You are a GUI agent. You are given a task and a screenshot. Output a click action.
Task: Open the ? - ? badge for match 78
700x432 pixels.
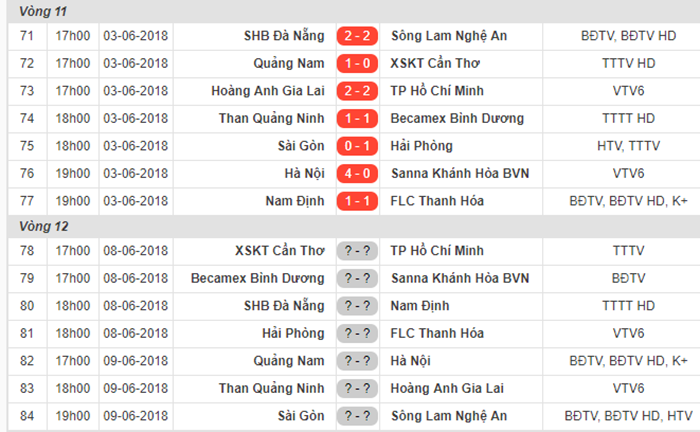coord(357,251)
